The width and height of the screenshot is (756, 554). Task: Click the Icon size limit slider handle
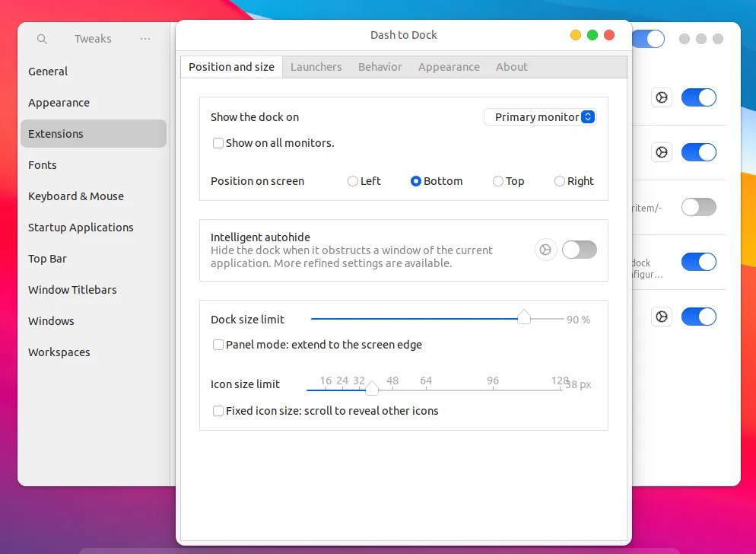[x=372, y=388]
